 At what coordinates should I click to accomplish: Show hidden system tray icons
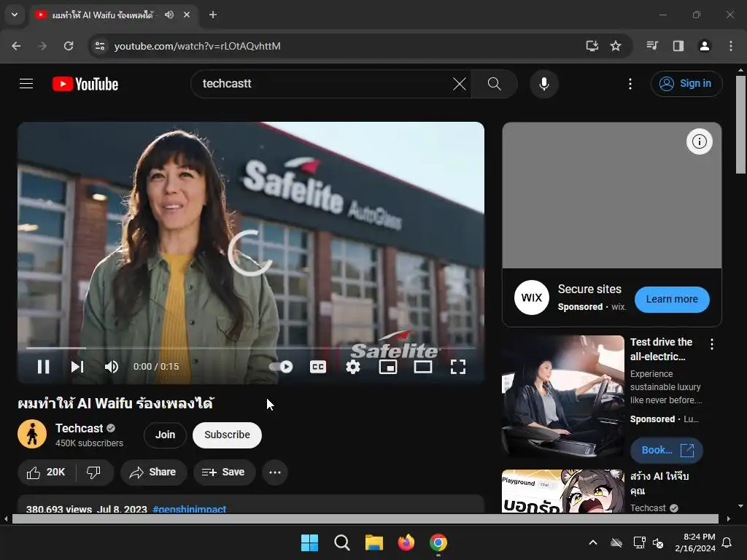(592, 542)
